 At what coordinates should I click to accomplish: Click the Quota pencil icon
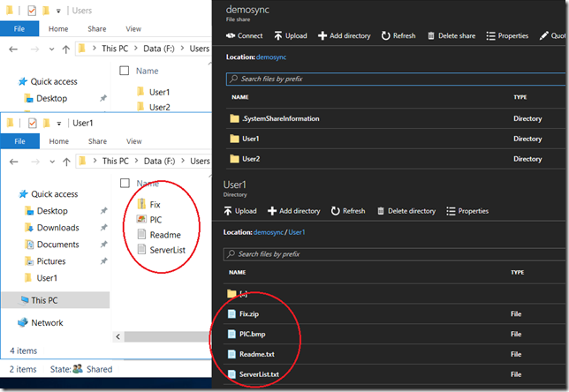click(x=543, y=35)
